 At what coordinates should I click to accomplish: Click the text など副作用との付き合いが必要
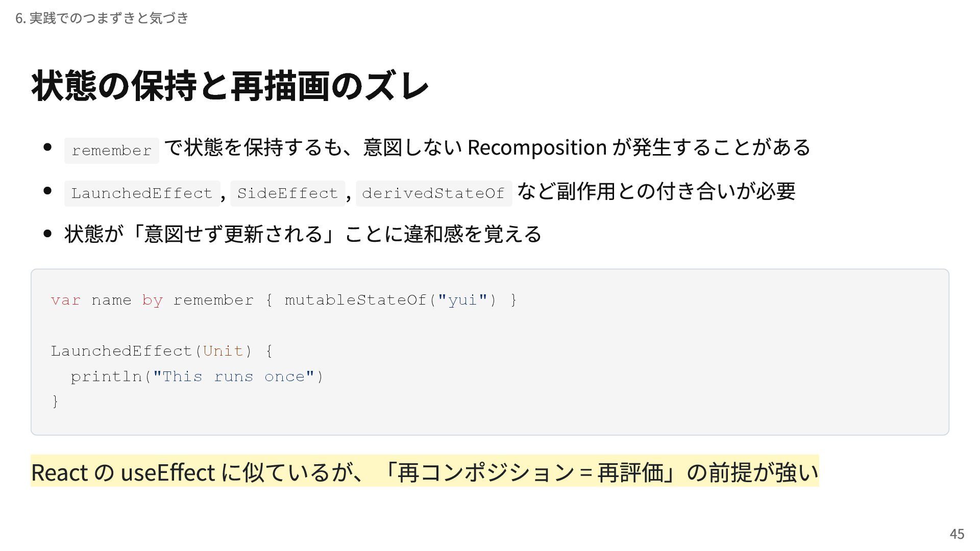(x=656, y=191)
